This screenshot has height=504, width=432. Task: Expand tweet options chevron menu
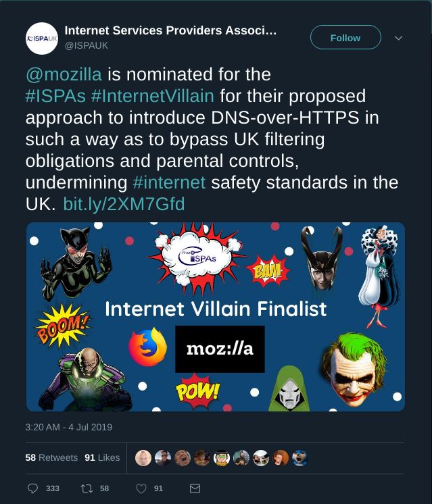pos(398,39)
